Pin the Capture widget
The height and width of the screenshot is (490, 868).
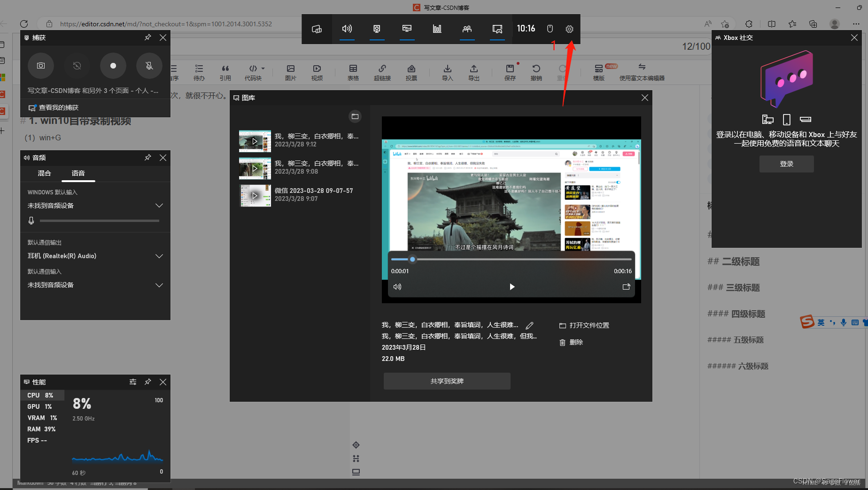point(148,38)
